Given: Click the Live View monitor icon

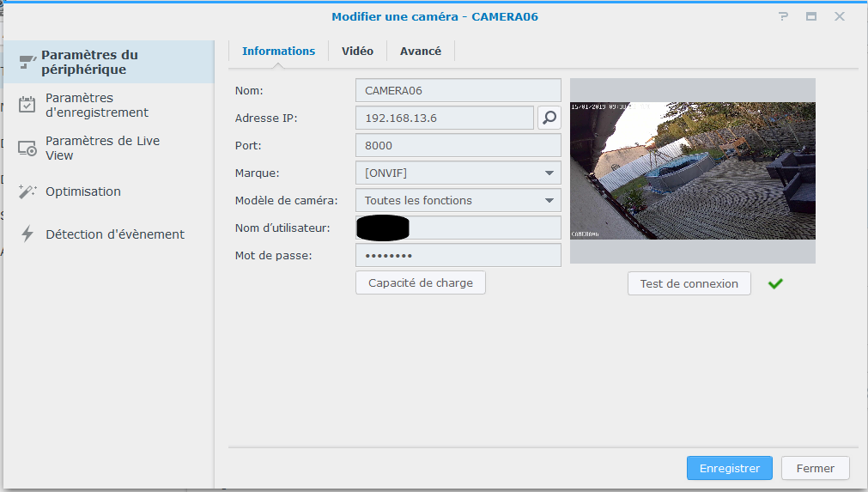Looking at the screenshot, I should tap(27, 148).
